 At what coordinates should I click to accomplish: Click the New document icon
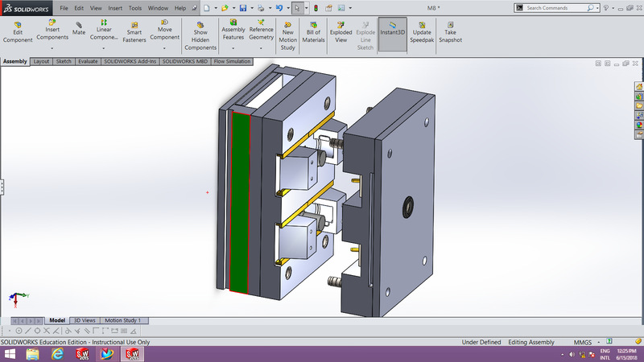[x=207, y=8]
